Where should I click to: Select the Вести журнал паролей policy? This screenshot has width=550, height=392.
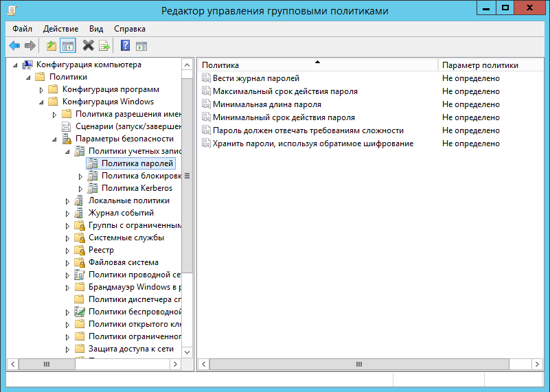coord(255,78)
